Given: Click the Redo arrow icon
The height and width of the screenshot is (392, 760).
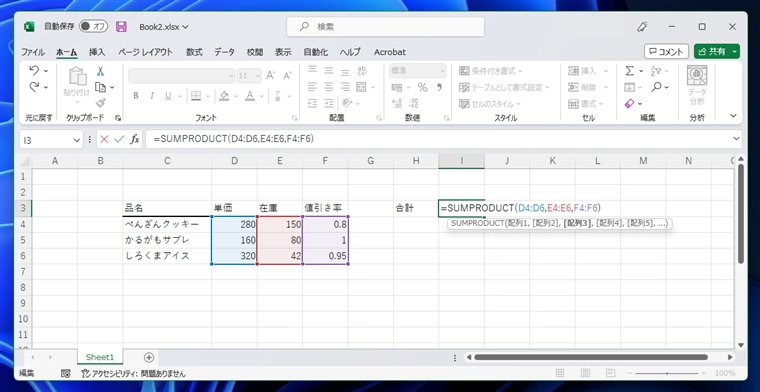Looking at the screenshot, I should [x=34, y=87].
